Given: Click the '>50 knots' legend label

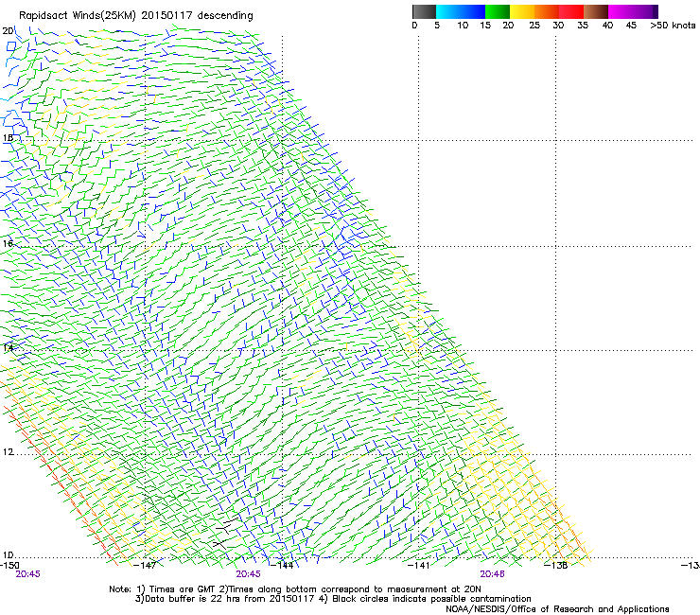Looking at the screenshot, I should click(673, 26).
